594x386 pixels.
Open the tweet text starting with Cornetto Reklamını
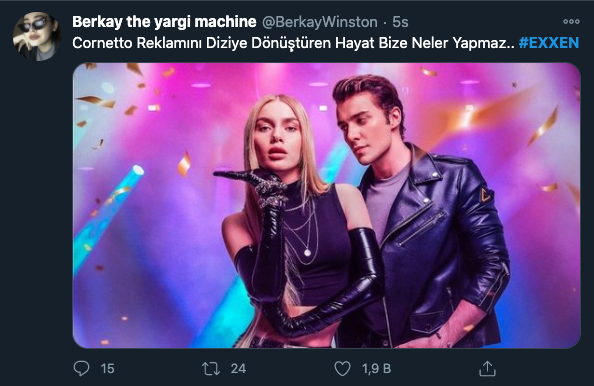coord(294,43)
